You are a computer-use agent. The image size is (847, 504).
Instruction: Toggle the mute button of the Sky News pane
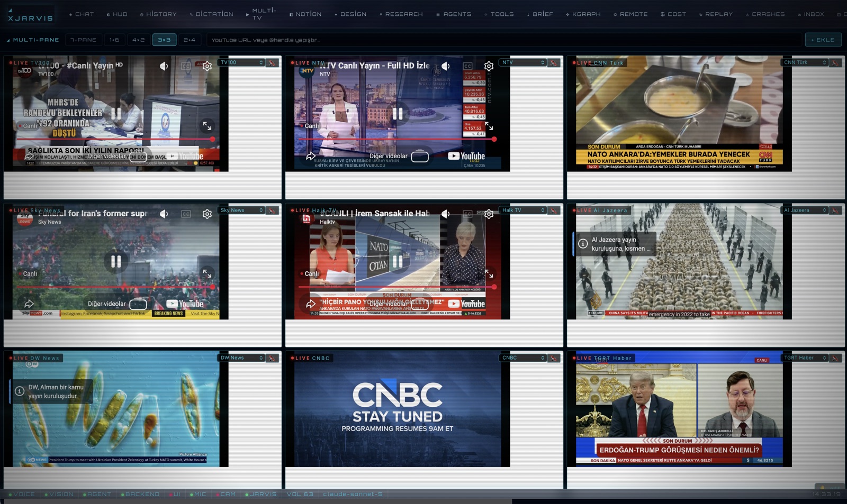272,210
